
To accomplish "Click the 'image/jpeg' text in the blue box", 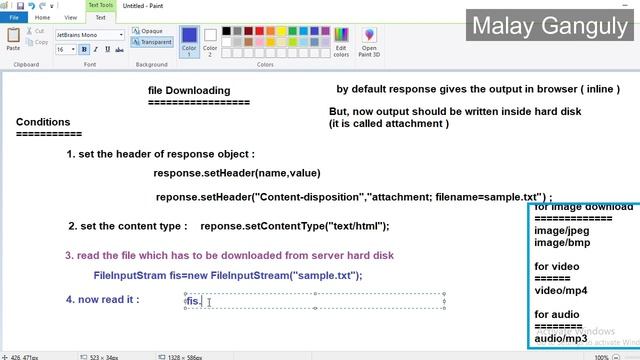I will (x=562, y=231).
